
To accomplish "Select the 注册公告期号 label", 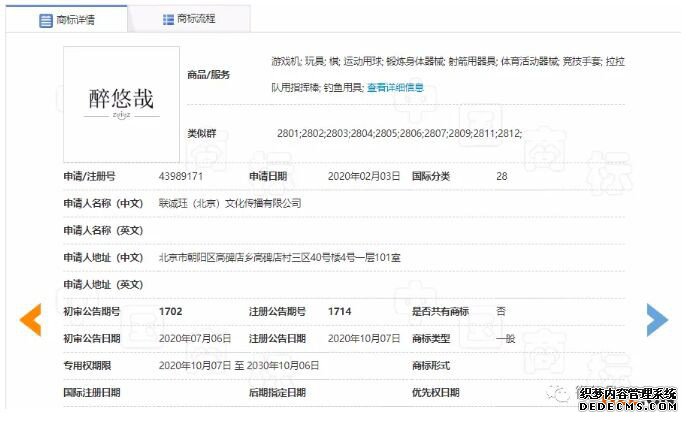I will (x=277, y=312).
